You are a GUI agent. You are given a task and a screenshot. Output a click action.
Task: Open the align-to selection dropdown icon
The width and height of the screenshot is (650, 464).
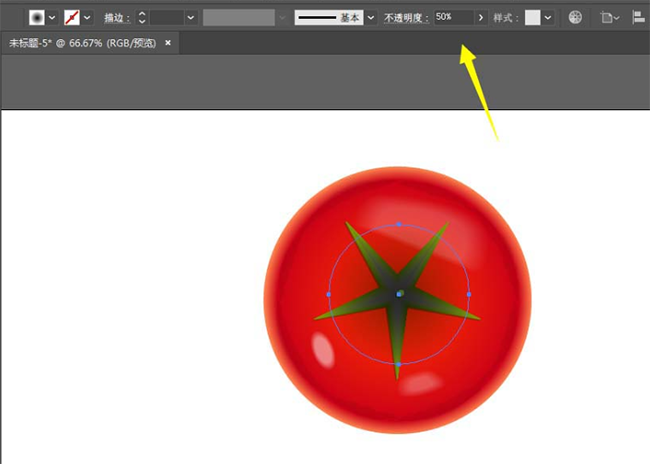coord(609,17)
